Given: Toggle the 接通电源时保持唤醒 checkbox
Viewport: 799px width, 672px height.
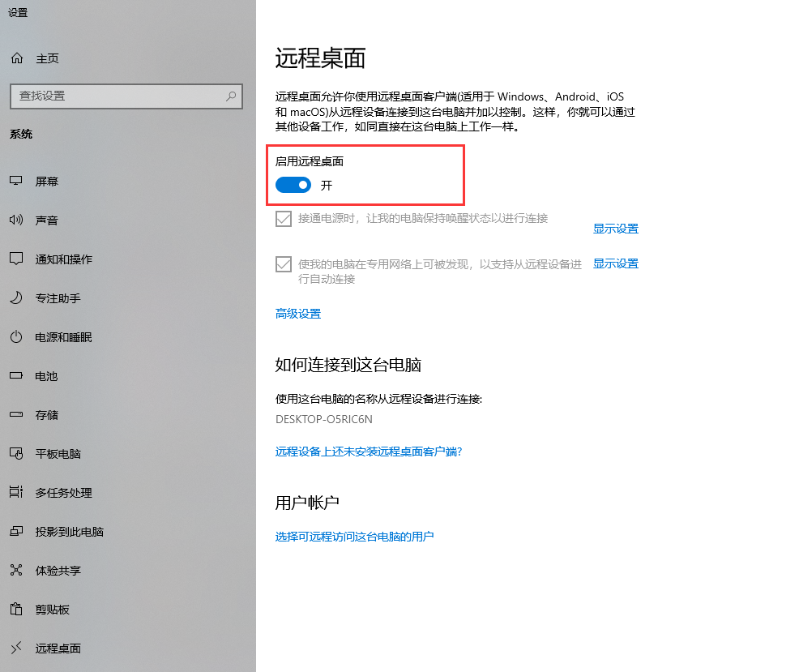Looking at the screenshot, I should point(284,219).
